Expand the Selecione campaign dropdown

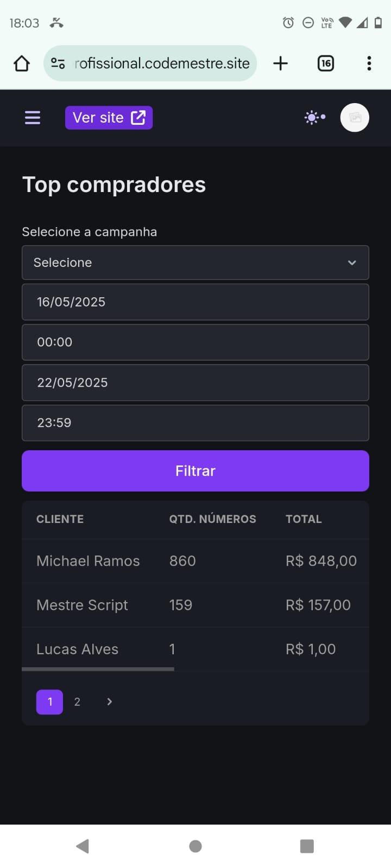pyautogui.click(x=195, y=263)
